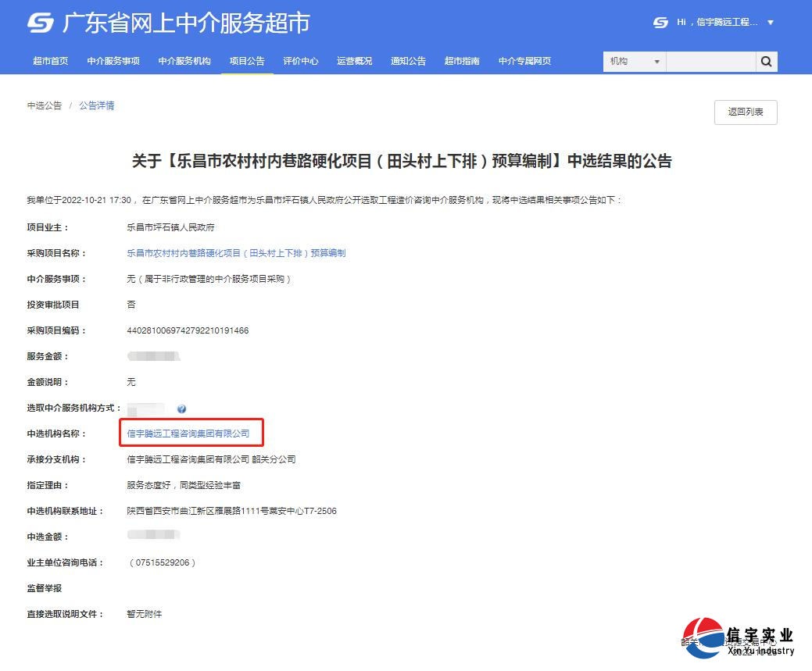The height and width of the screenshot is (671, 812).
Task: Open the 中介专属网页 menu item
Action: 526,61
